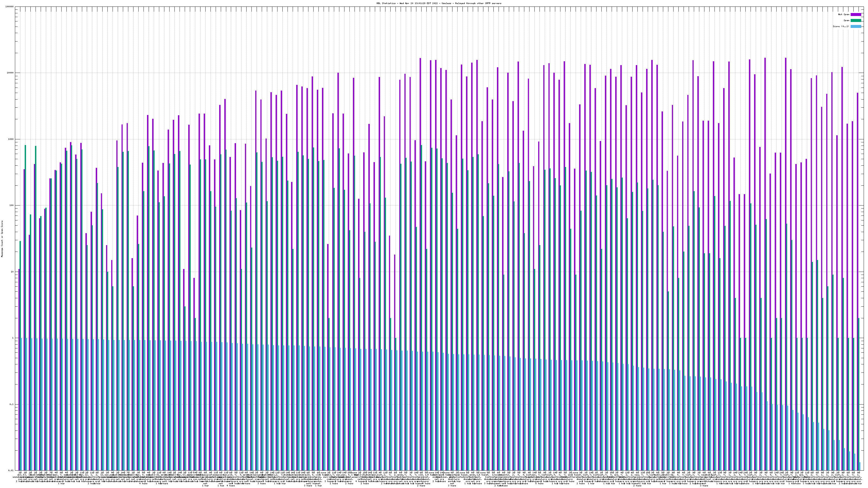The width and height of the screenshot is (868, 488).
Task: Click the first blue score bar at far left
Action: pyautogui.click(x=22, y=404)
